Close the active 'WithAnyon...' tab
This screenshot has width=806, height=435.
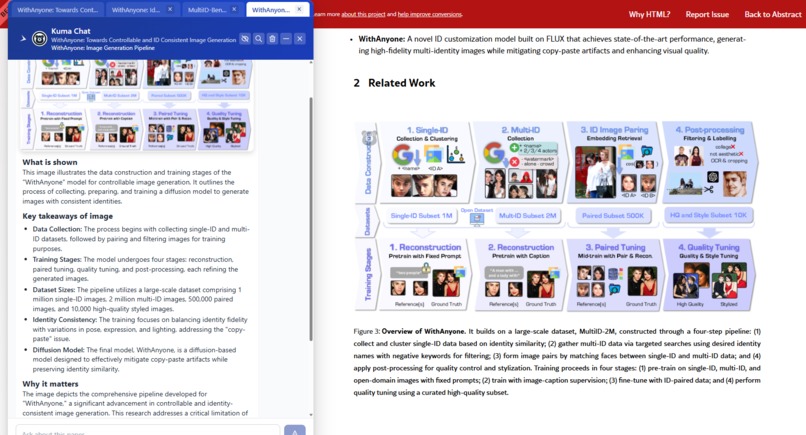pos(299,9)
